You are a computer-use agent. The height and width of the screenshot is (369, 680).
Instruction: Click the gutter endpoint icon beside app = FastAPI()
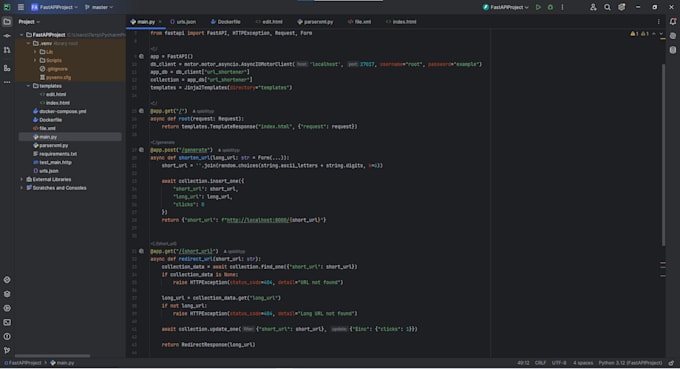pyautogui.click(x=141, y=56)
